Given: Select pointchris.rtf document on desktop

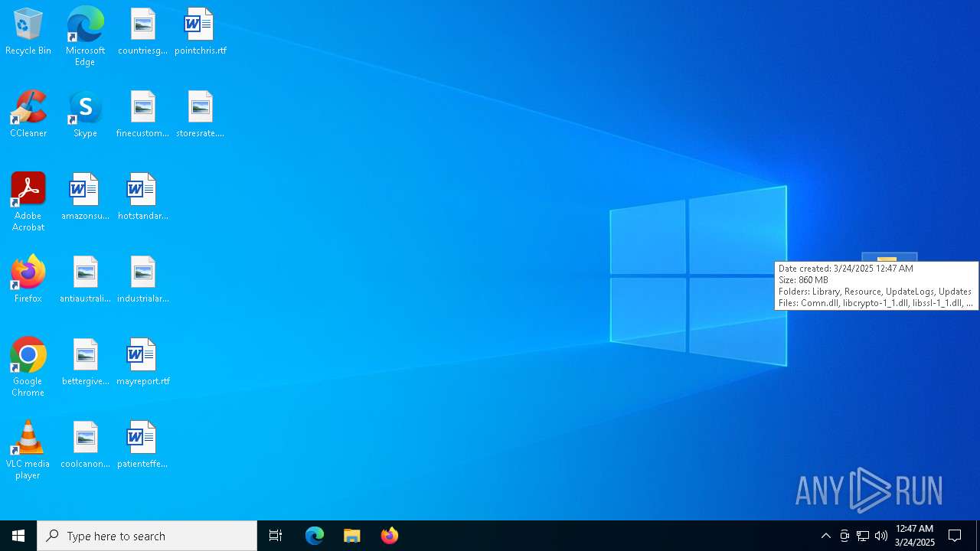Looking at the screenshot, I should tap(200, 32).
